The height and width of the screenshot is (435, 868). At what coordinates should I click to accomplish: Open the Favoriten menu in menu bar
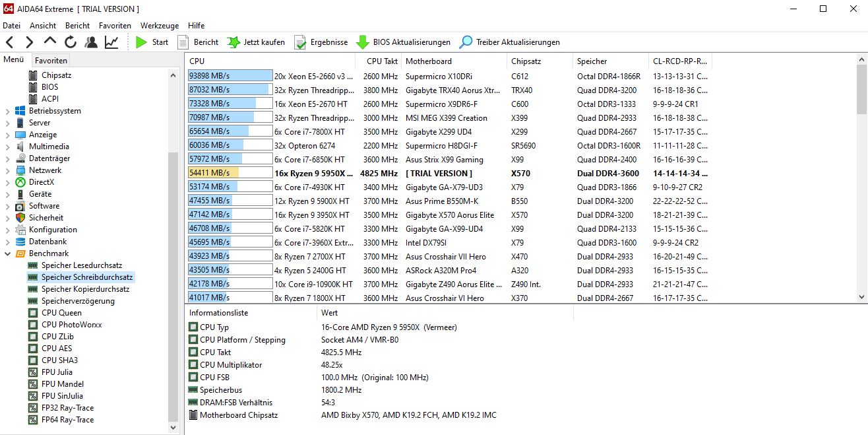pos(115,26)
